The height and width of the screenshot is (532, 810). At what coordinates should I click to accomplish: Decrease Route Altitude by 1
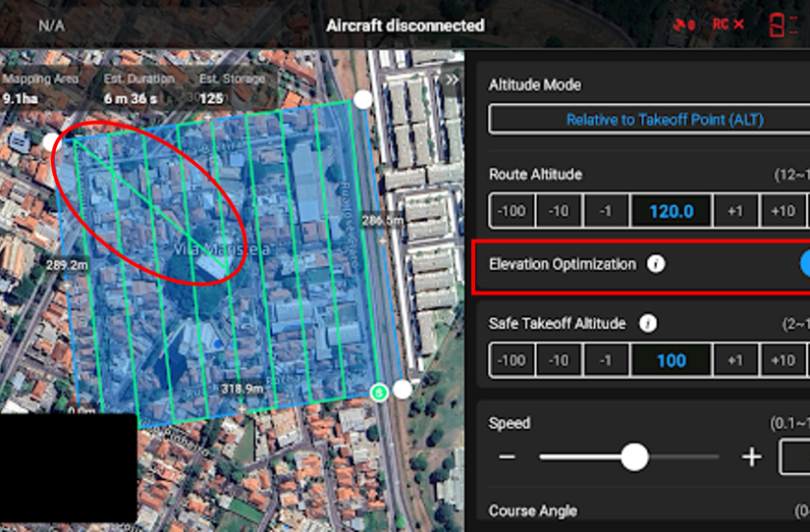coord(606,211)
